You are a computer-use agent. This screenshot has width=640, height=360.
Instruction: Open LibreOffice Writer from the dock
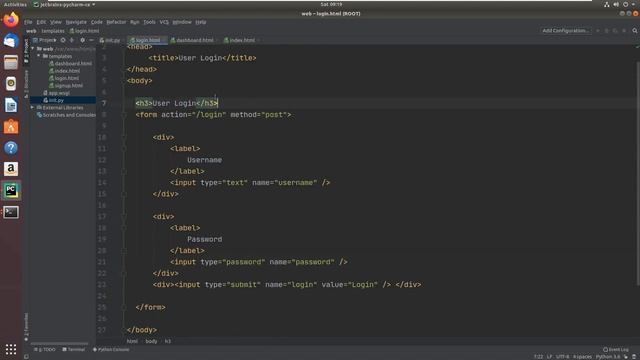pos(11,105)
